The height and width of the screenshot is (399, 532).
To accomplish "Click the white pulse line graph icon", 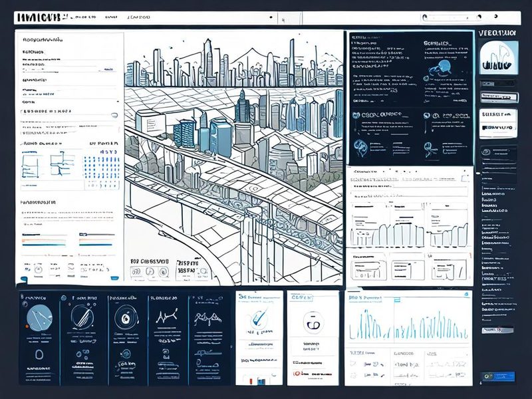I will [x=167, y=317].
